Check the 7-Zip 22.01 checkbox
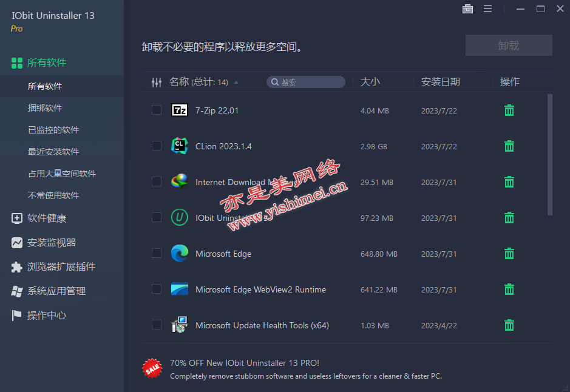570x392 pixels. [157, 110]
